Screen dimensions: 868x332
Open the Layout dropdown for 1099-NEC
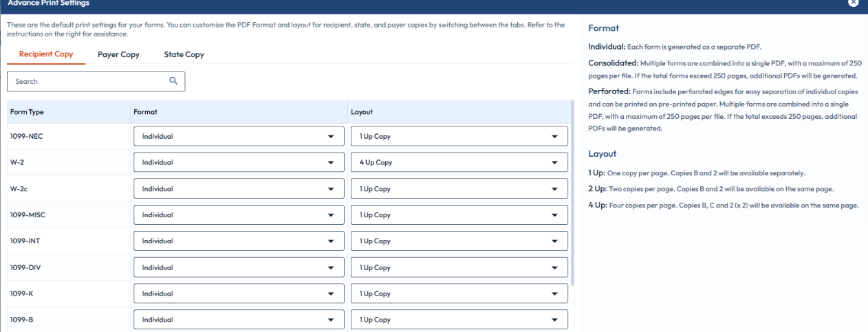pos(459,136)
